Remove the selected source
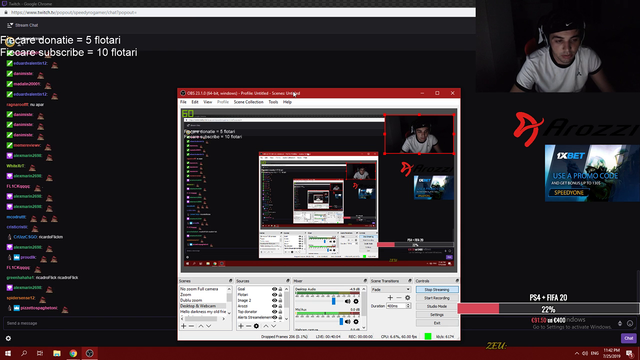 249,326
